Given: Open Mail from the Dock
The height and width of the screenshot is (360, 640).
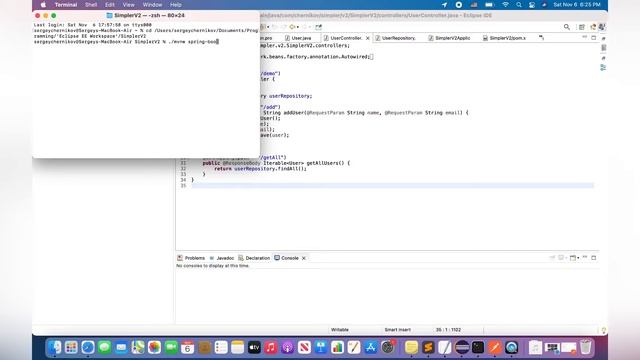Looking at the screenshot, I should click(121, 347).
